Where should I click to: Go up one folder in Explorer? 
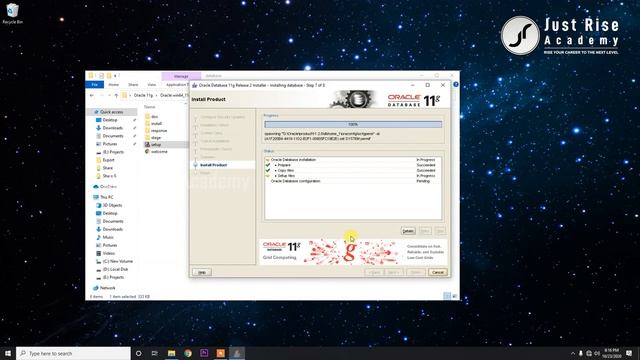pyautogui.click(x=116, y=95)
